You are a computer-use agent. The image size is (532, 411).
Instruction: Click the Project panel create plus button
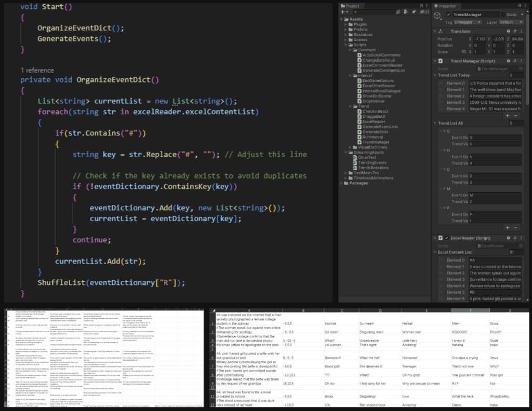[343, 11]
